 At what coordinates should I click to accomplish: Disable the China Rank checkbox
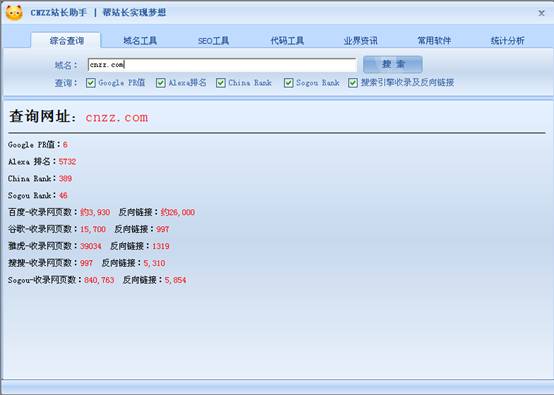point(221,83)
